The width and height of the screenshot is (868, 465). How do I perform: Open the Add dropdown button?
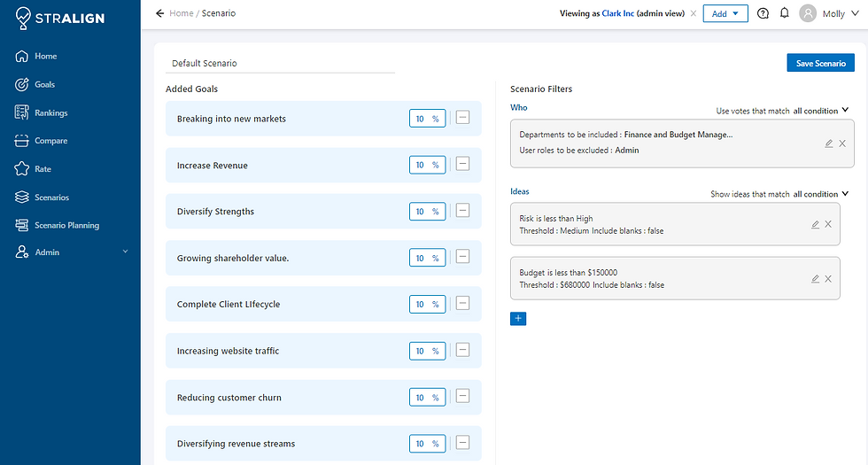tap(725, 13)
